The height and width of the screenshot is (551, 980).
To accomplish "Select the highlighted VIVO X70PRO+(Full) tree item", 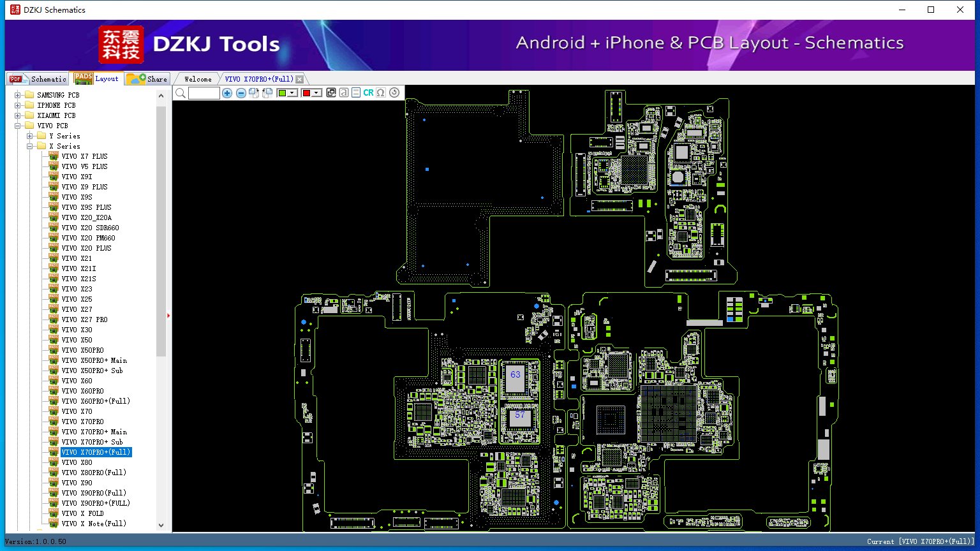I will click(x=96, y=452).
